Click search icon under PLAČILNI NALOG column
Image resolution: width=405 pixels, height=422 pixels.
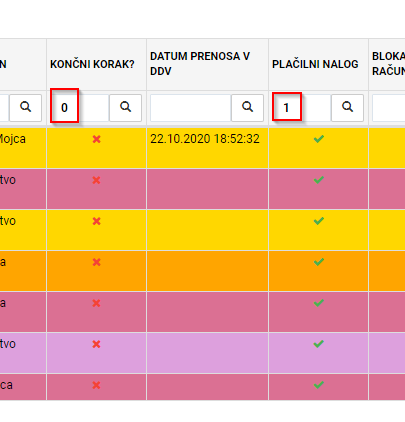[x=347, y=108]
